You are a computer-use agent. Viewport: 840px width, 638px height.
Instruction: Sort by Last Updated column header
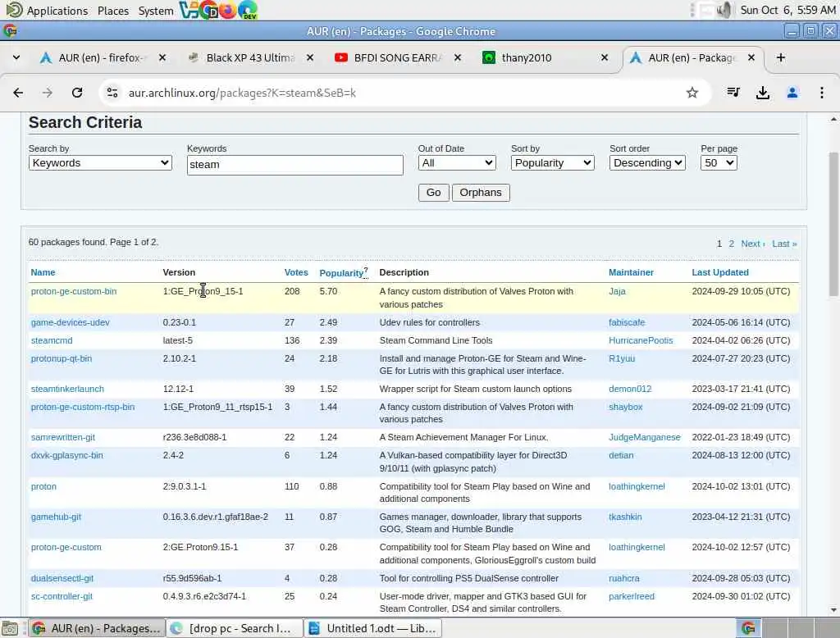click(x=720, y=272)
